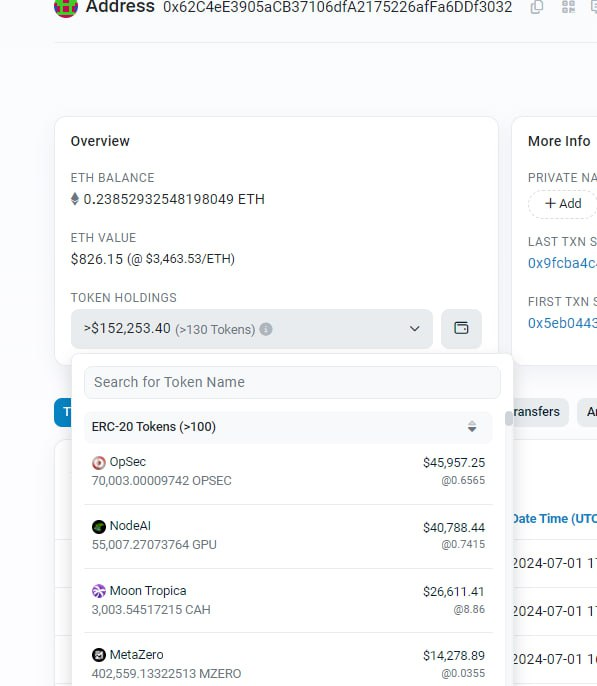
Task: Click the Moon Tropica value $26,611.41
Action: (454, 592)
